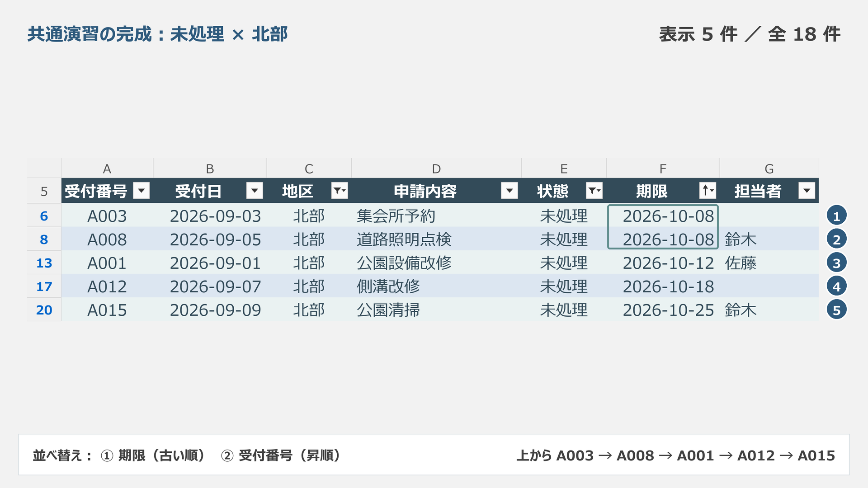
Task: Click deadline cell 2026-10-18
Action: [663, 286]
